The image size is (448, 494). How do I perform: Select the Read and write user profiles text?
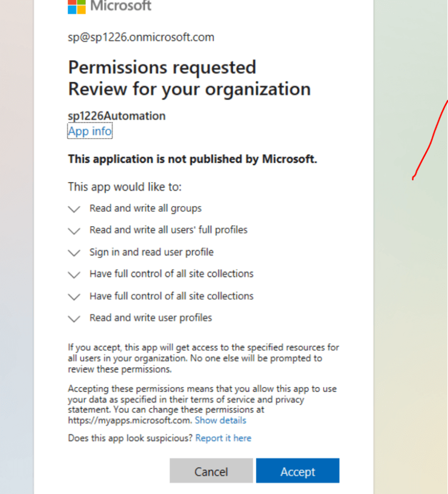151,318
